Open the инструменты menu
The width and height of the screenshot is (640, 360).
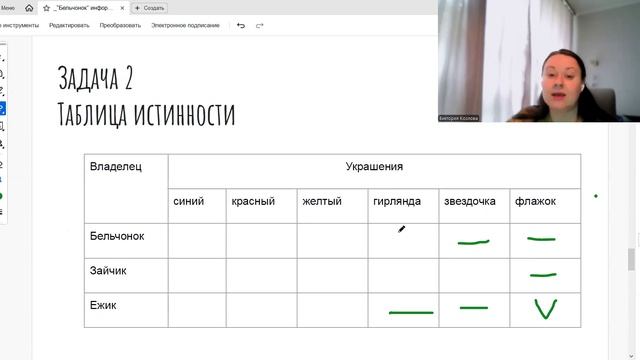pos(20,25)
